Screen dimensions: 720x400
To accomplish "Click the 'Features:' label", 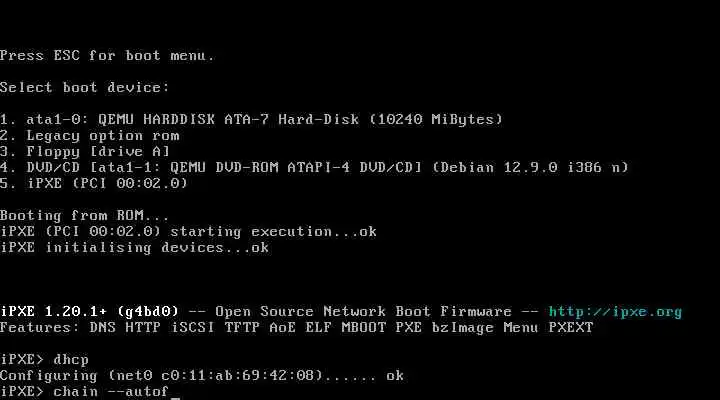I will [x=40, y=327].
